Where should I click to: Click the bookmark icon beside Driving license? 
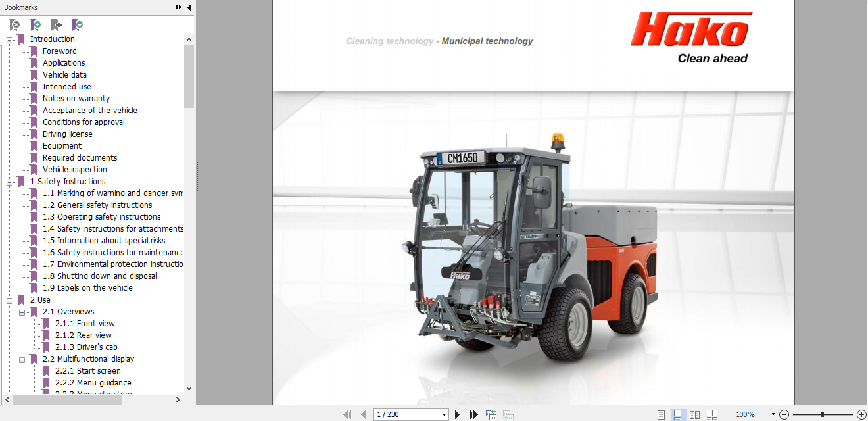coord(34,134)
